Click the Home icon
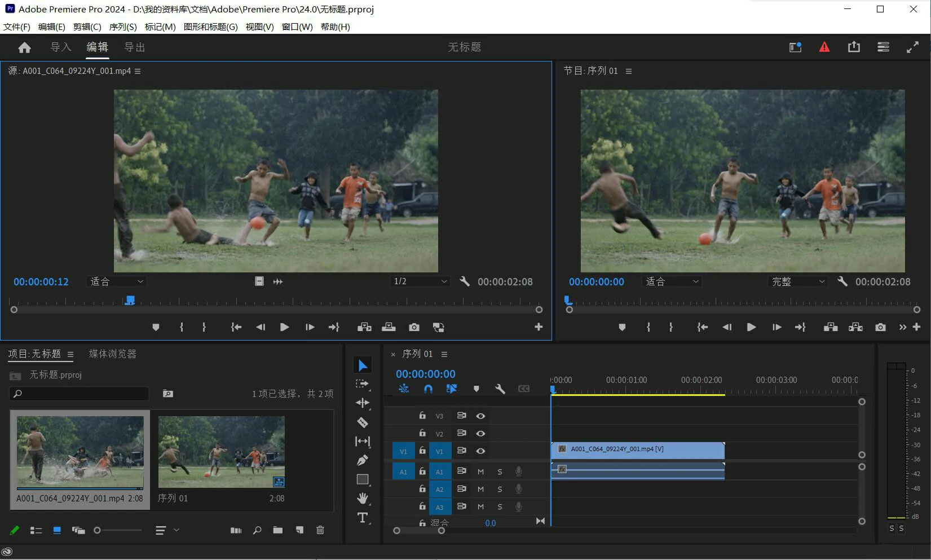This screenshot has height=560, width=931. [24, 48]
